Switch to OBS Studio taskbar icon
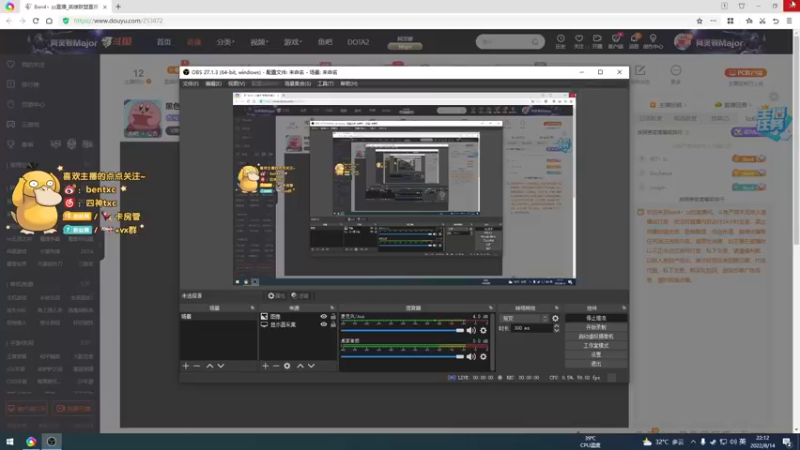The height and width of the screenshot is (450, 800). pyautogui.click(x=52, y=441)
